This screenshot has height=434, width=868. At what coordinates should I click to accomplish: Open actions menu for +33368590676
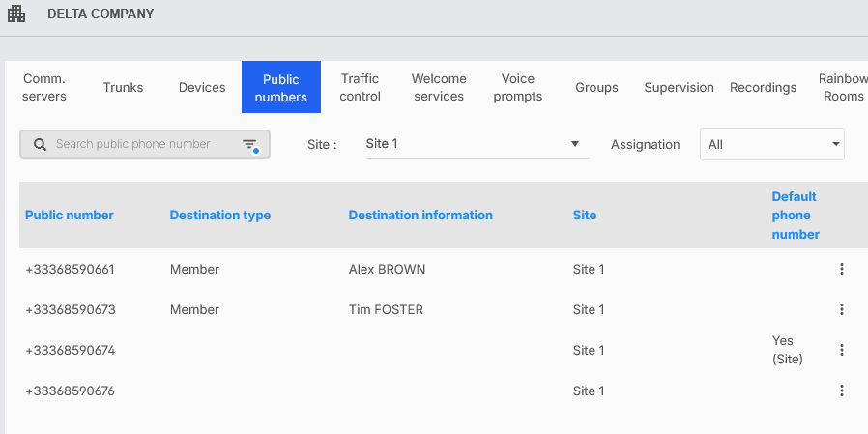[841, 391]
